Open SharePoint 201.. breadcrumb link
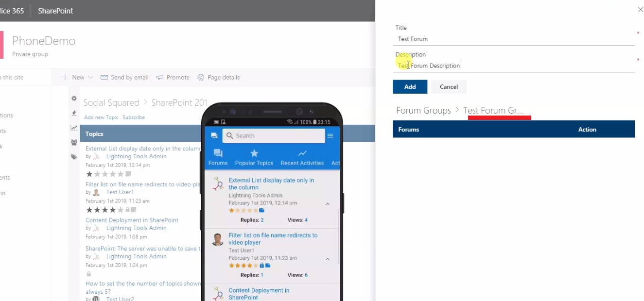This screenshot has height=301, width=644. point(180,103)
